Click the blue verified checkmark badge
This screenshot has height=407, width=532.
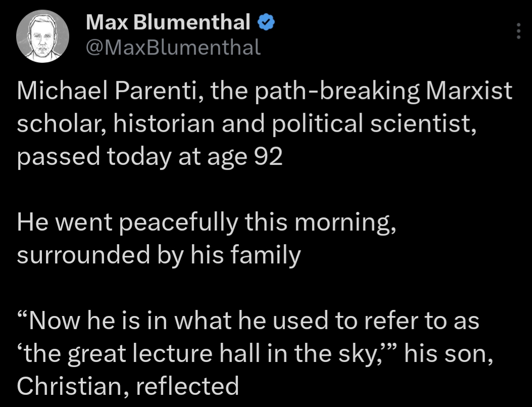tap(266, 22)
